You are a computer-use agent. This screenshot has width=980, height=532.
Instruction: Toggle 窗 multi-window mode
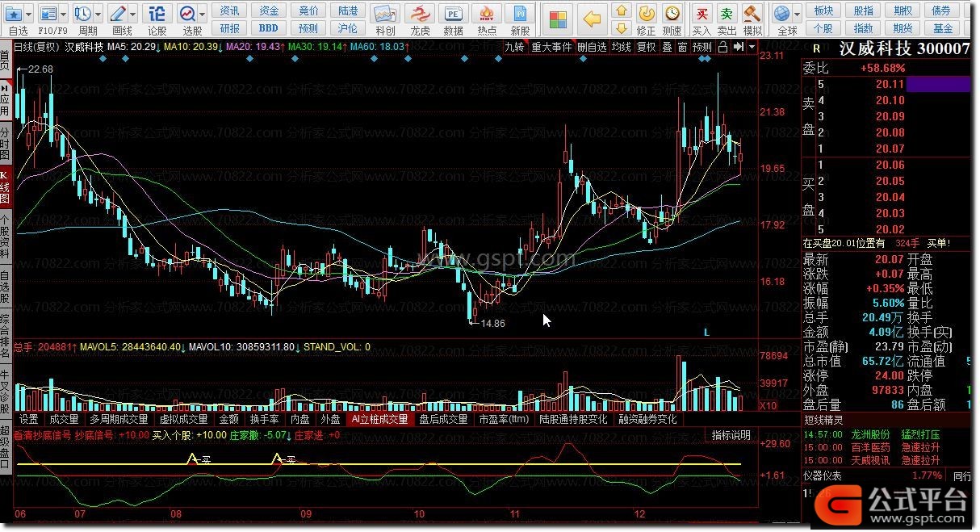[683, 47]
